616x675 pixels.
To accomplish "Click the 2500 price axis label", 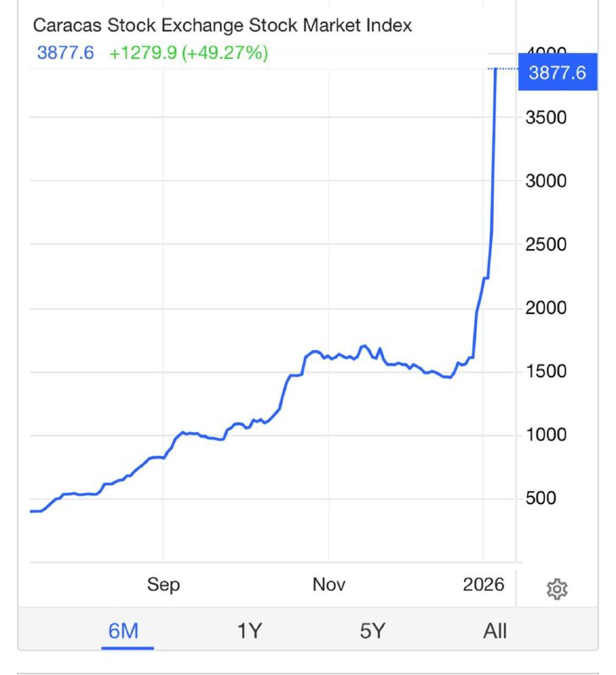I will 546,245.
